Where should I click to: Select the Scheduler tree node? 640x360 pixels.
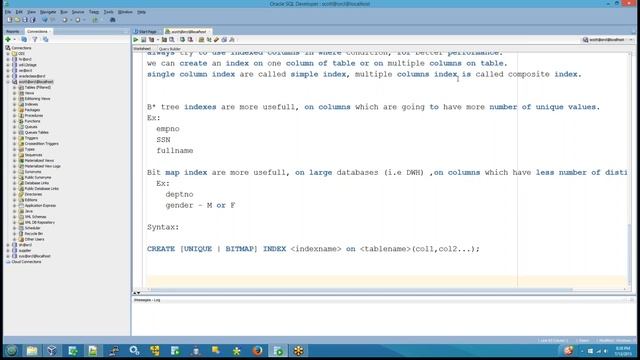pos(32,228)
